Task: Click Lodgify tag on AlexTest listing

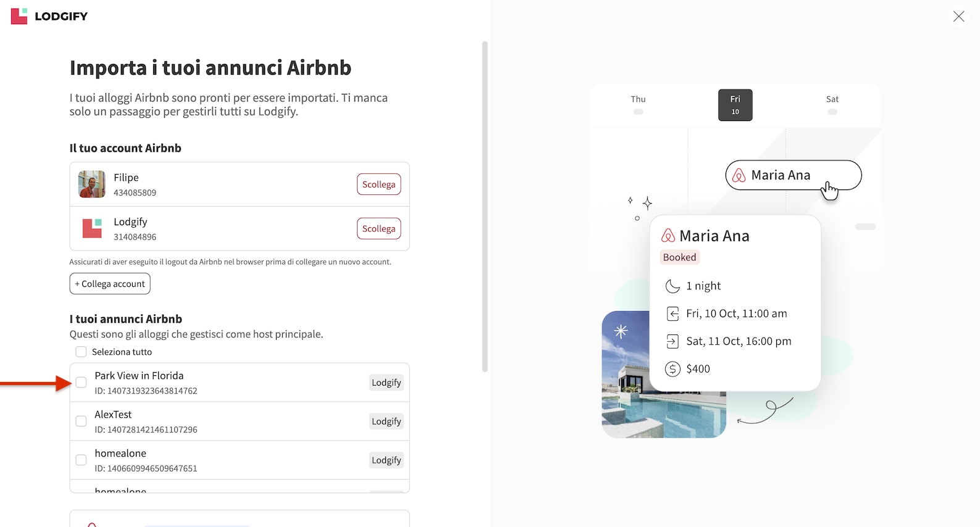Action: (x=386, y=421)
